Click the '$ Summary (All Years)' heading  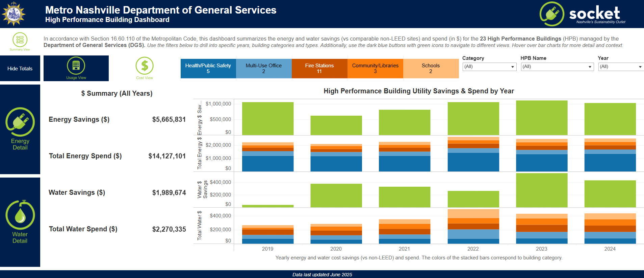pyautogui.click(x=117, y=93)
